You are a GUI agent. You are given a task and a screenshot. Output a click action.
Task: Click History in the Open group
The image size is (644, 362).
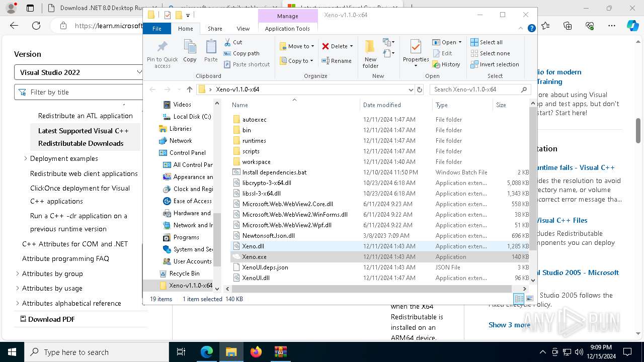point(446,64)
